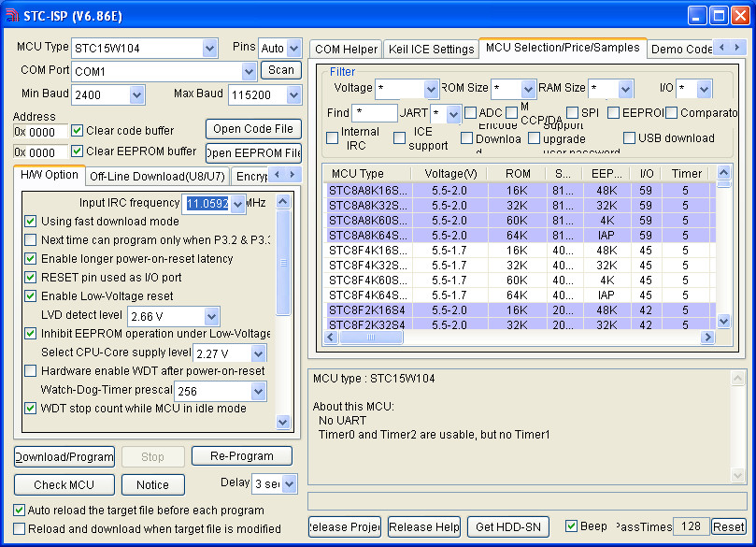Open LVD detect level dropdown
This screenshot has width=756, height=547.
pyautogui.click(x=211, y=316)
